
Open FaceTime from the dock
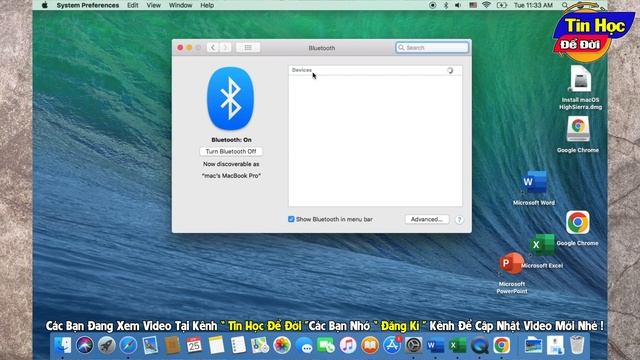coord(326,345)
